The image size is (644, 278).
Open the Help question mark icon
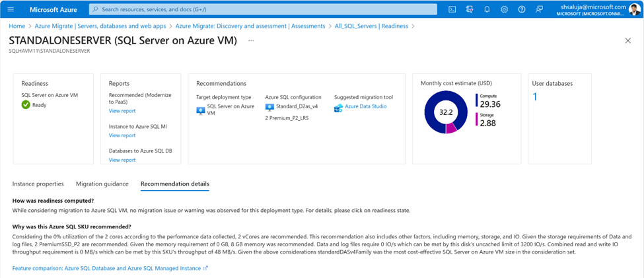point(522,9)
